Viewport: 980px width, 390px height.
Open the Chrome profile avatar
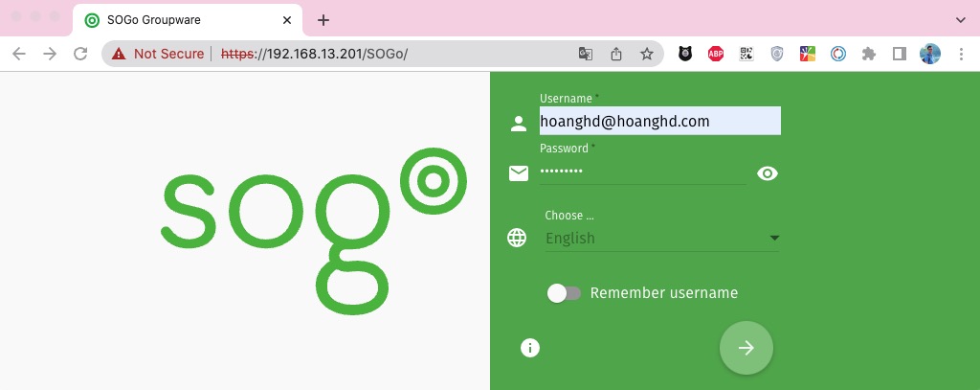[930, 54]
